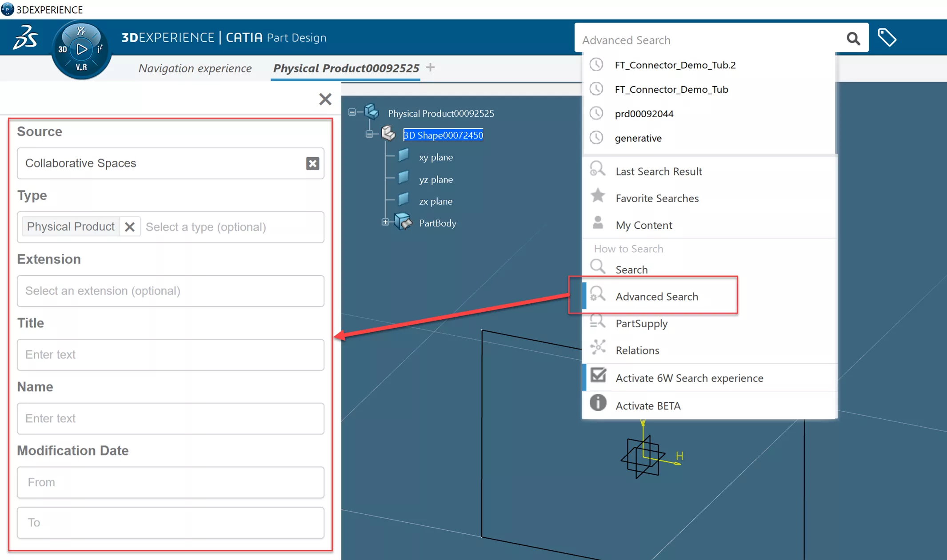Click the Favorite Searches star icon
This screenshot has height=560, width=947.
(598, 195)
